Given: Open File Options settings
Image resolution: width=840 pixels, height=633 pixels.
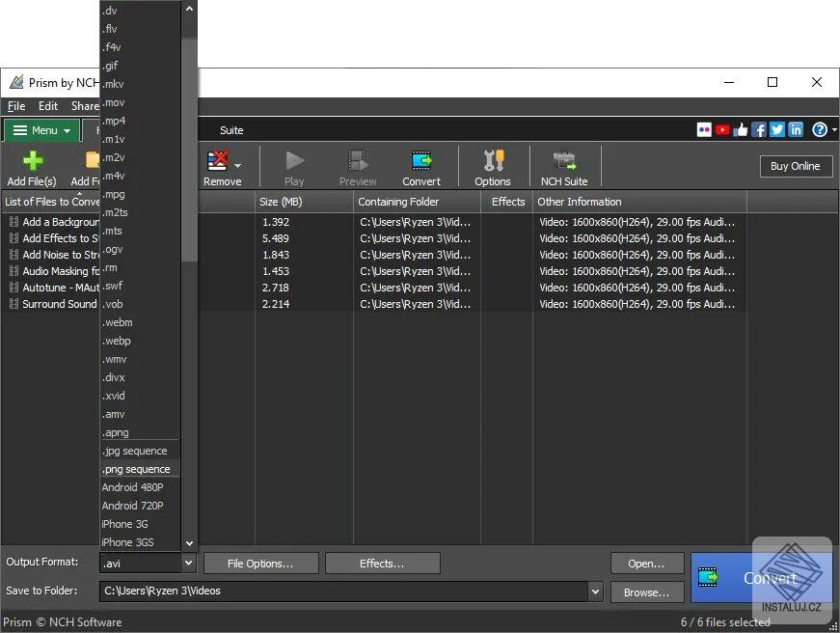Looking at the screenshot, I should pos(260,563).
